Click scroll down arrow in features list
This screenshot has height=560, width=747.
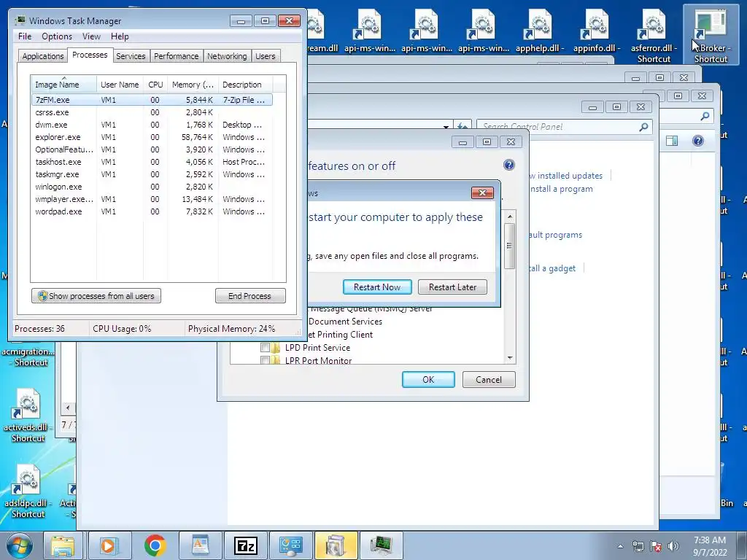point(510,357)
